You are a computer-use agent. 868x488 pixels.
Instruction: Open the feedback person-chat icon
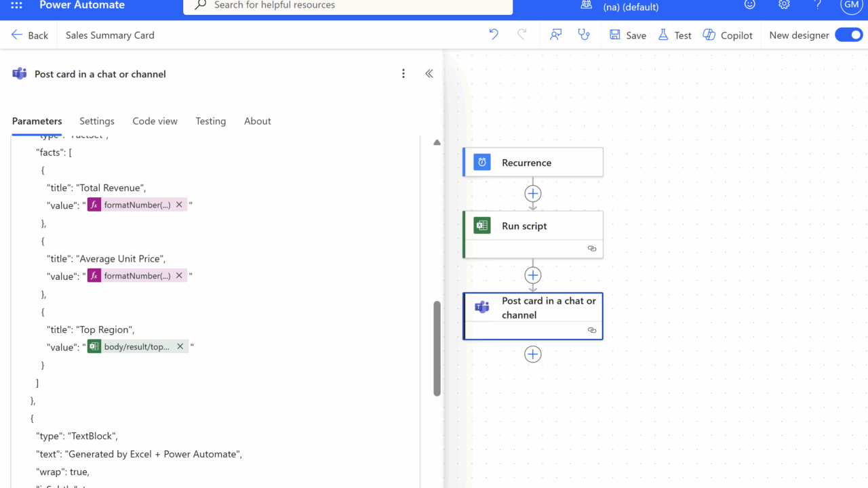click(x=556, y=35)
